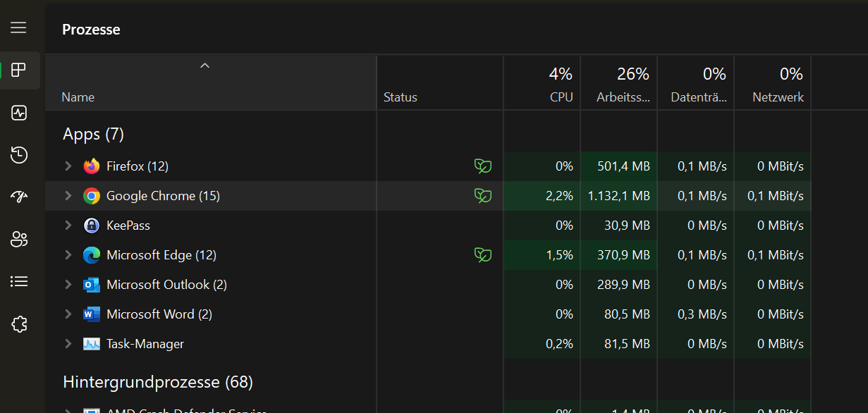This screenshot has width=868, height=413.
Task: Click Firefox's 501,4 MB memory value
Action: [x=623, y=166]
